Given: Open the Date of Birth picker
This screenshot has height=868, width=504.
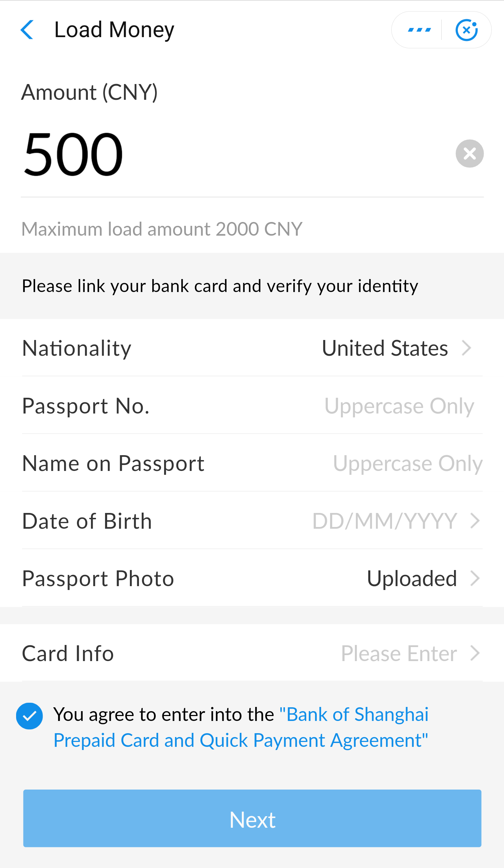Looking at the screenshot, I should [x=252, y=521].
